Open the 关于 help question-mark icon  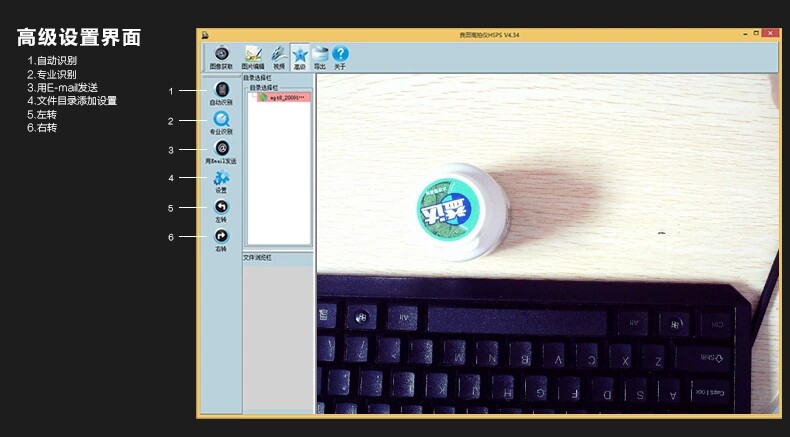coord(340,57)
